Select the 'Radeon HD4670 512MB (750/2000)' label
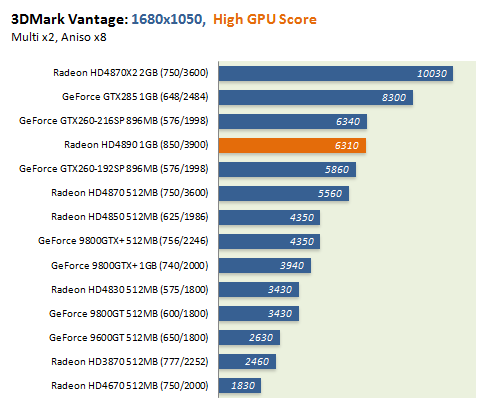This screenshot has width=481, height=404. pyautogui.click(x=130, y=386)
